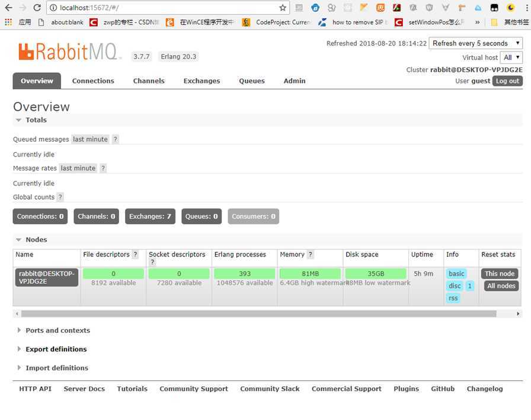Open help for Global counts
The width and height of the screenshot is (531, 420).
pos(60,197)
